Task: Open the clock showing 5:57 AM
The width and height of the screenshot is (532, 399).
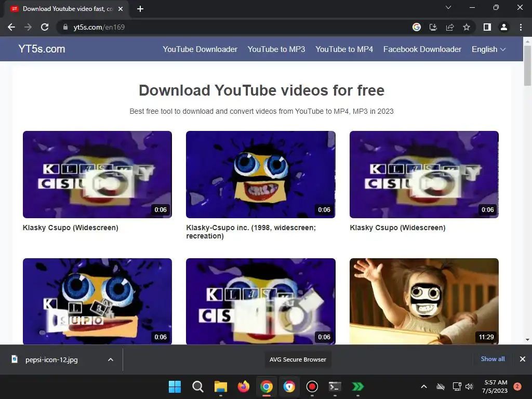Action: pyautogui.click(x=495, y=387)
